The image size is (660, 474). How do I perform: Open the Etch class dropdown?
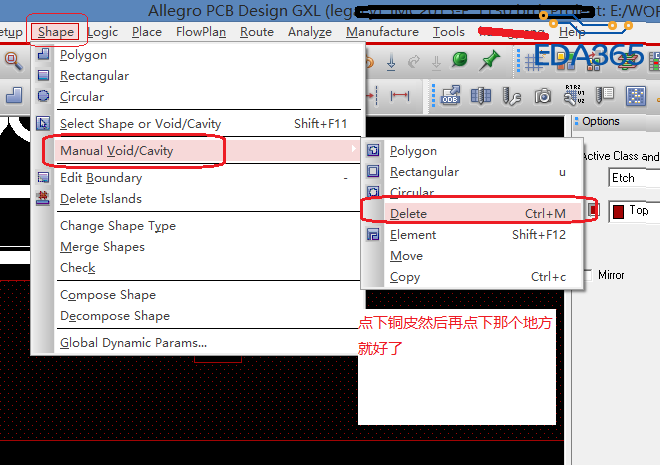tap(634, 178)
